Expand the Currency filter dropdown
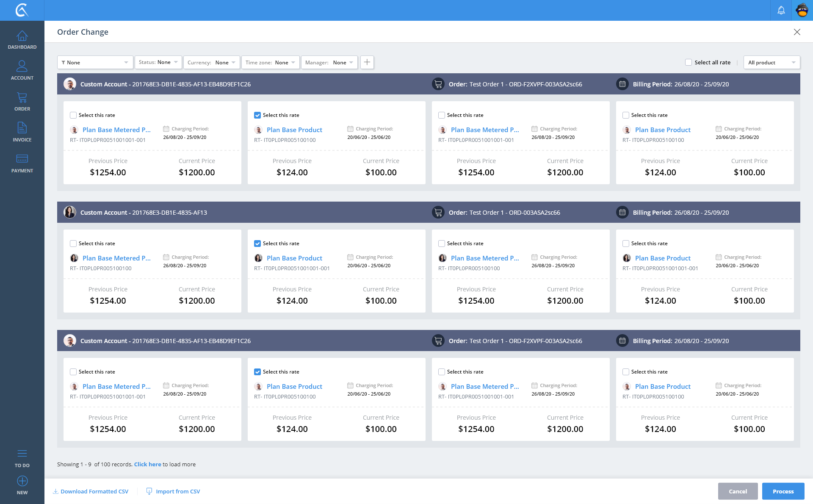The height and width of the screenshot is (504, 813). 211,62
